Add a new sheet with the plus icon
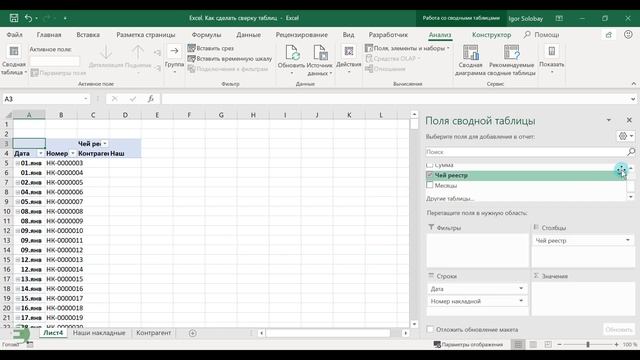640x360 pixels. pos(193,333)
